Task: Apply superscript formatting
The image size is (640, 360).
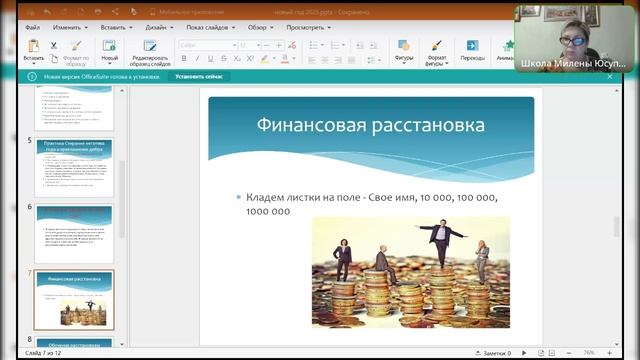Action: (250, 59)
